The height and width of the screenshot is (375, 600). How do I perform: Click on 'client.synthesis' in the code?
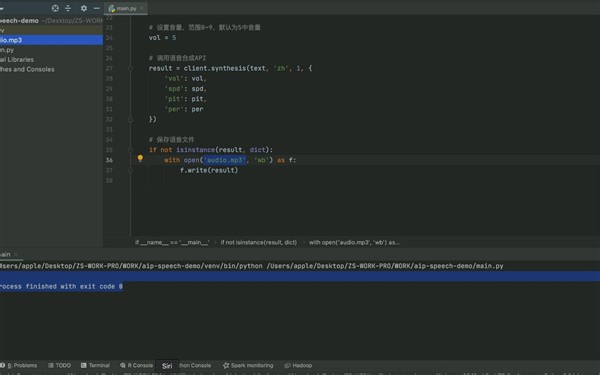tap(215, 68)
